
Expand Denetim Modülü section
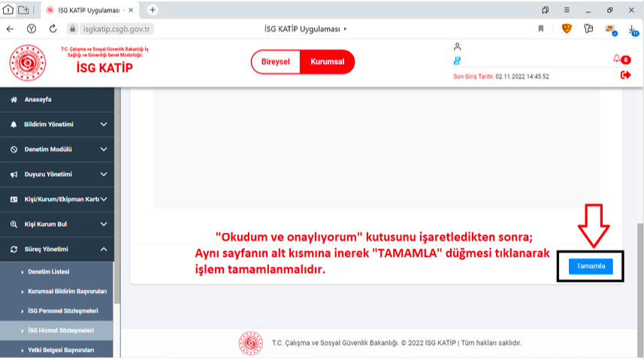58,149
